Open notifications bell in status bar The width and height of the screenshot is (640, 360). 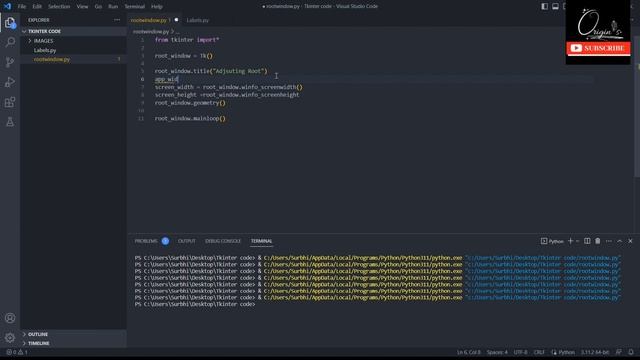[x=631, y=352]
